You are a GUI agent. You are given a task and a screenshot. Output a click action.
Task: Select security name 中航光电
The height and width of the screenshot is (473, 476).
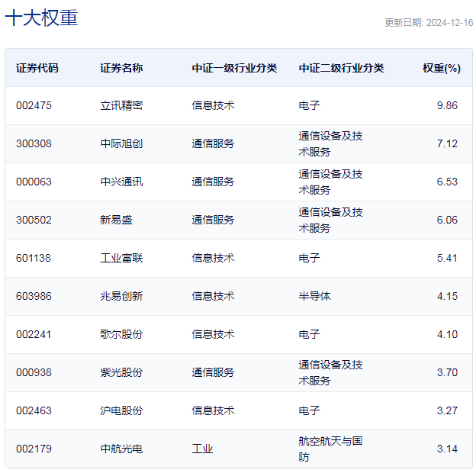click(121, 449)
